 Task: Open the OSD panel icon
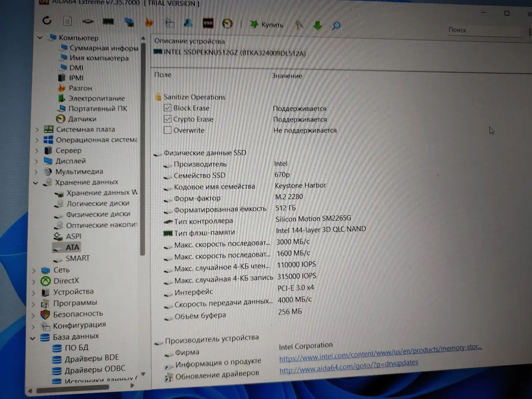(208, 23)
